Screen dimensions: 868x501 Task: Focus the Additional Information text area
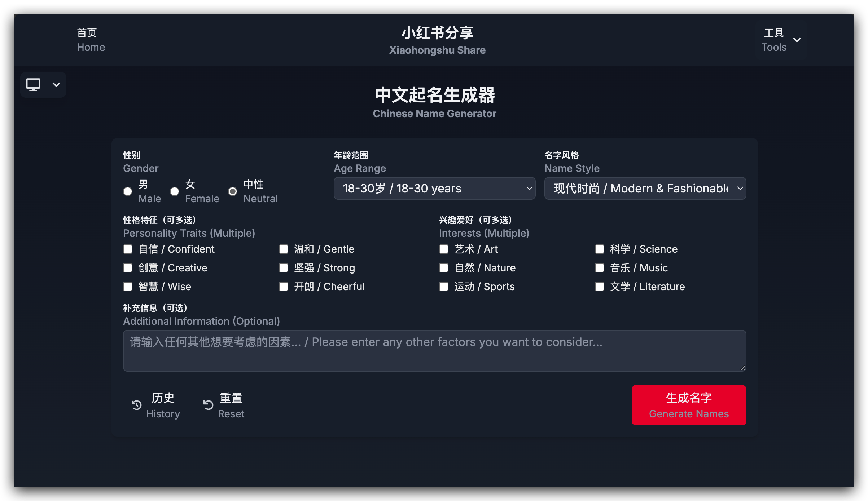(434, 350)
